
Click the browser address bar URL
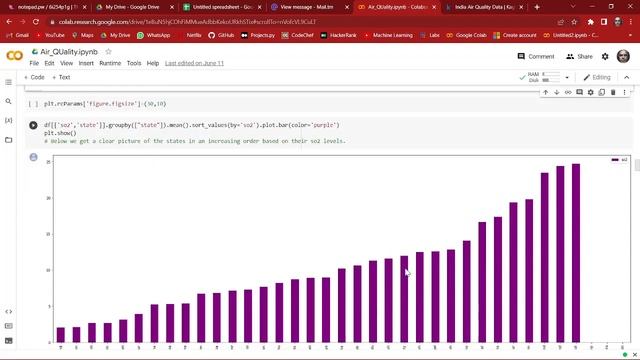click(187, 22)
